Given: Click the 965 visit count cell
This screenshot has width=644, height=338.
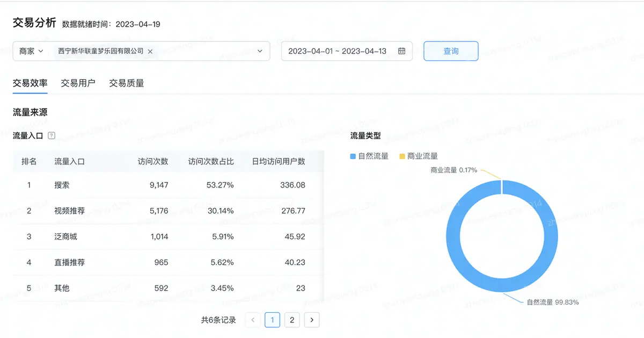Looking at the screenshot, I should (x=162, y=262).
